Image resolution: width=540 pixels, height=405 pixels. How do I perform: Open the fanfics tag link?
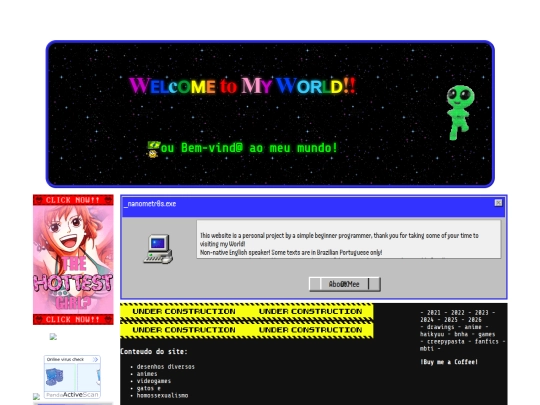(486, 342)
